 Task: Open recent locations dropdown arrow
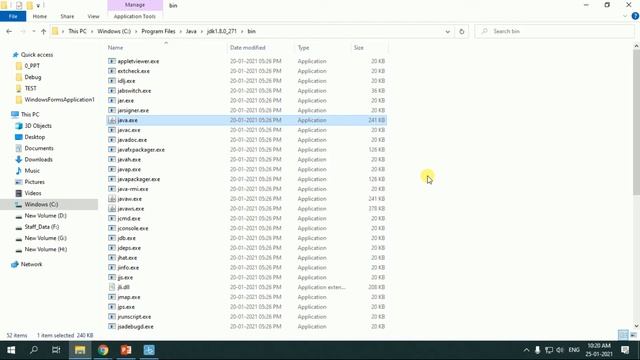click(33, 31)
